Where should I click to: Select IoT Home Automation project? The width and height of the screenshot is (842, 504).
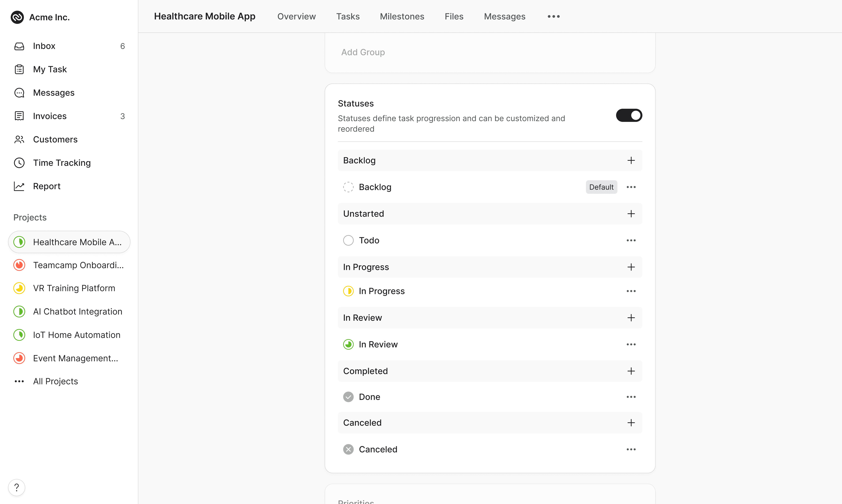(69, 335)
